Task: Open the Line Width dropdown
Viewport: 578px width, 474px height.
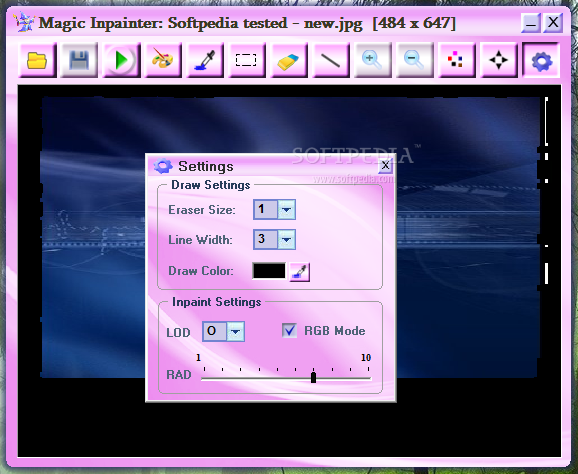Action: [x=286, y=240]
